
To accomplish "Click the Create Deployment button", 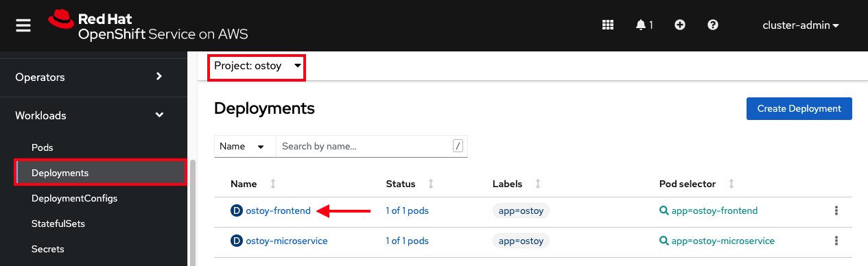I will tap(799, 108).
